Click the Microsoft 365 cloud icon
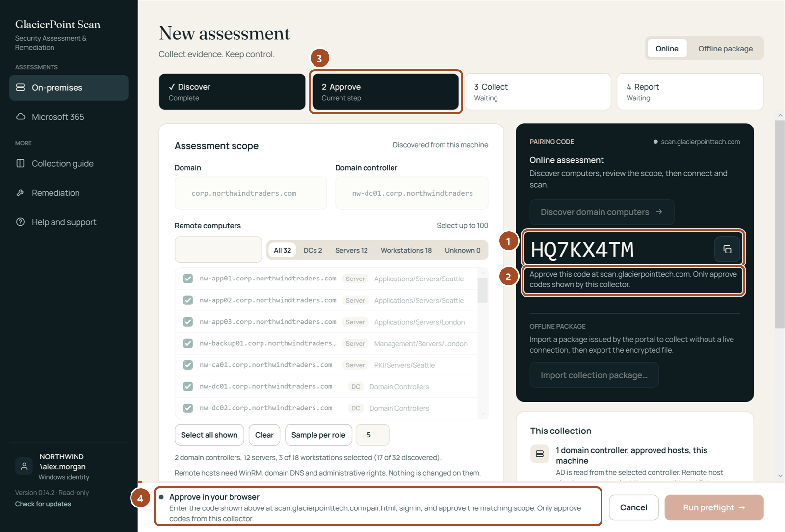Image resolution: width=785 pixels, height=532 pixels. (21, 117)
